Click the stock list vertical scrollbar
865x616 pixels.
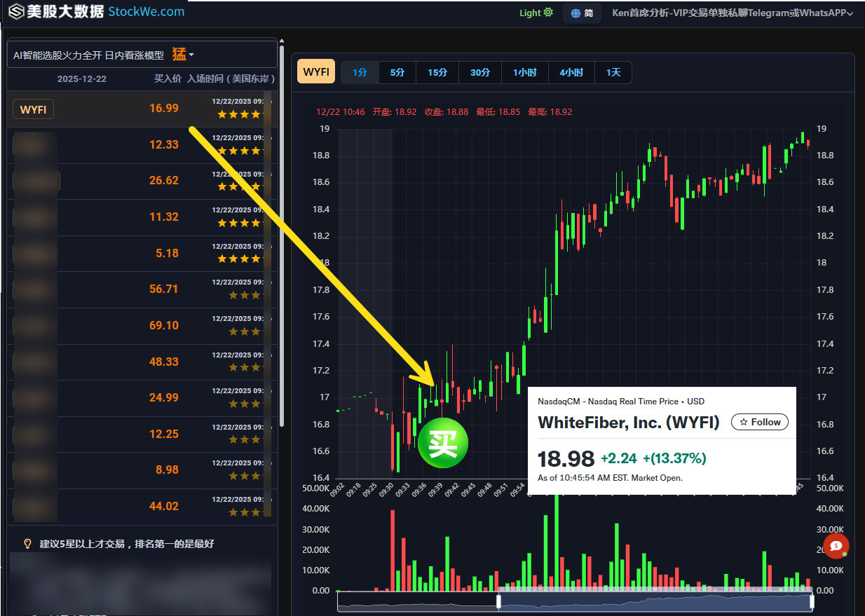(282, 231)
